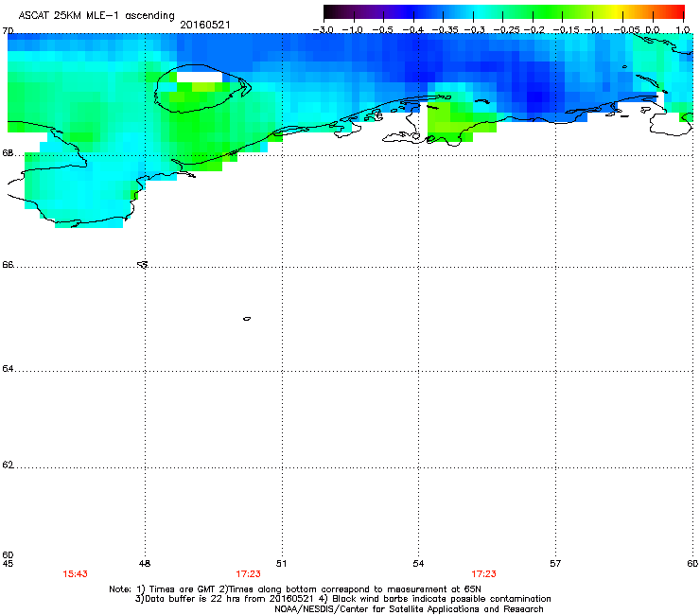Image resolution: width=700 pixels, height=615 pixels.
Task: Click the -0.3 color scale label
Action: tap(474, 30)
